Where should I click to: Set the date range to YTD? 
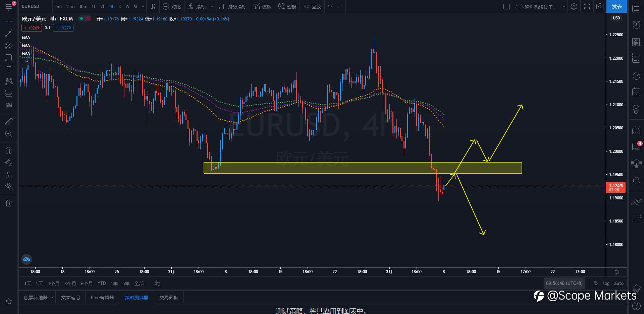(x=102, y=284)
